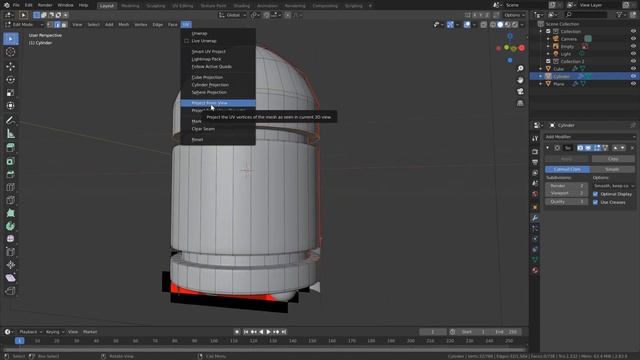Switch to the UV Editing workspace tab
Viewport: 640px width, 360px height.
coord(182,6)
